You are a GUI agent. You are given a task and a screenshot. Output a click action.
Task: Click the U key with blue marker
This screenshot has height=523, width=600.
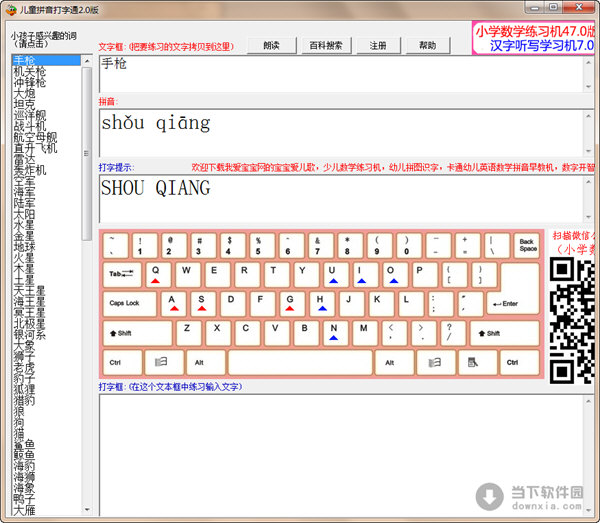(x=335, y=275)
